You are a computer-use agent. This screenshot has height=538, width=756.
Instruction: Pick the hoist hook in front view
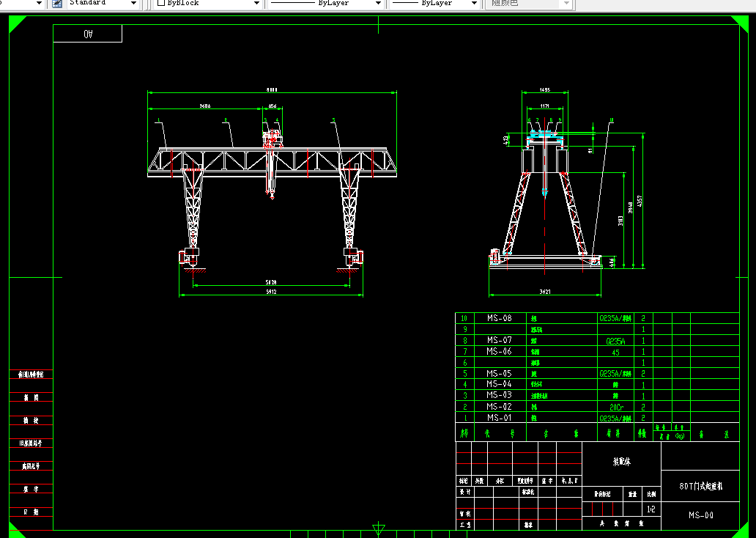click(x=272, y=194)
